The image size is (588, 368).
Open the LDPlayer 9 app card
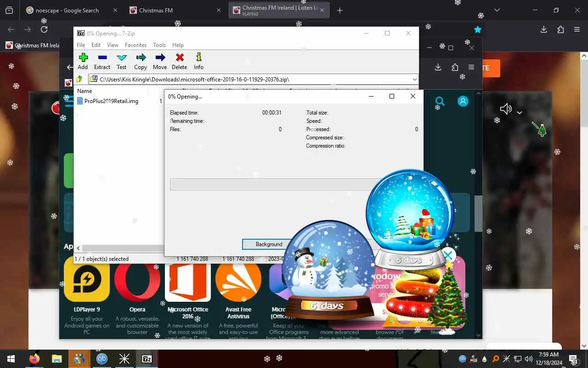[x=87, y=297]
